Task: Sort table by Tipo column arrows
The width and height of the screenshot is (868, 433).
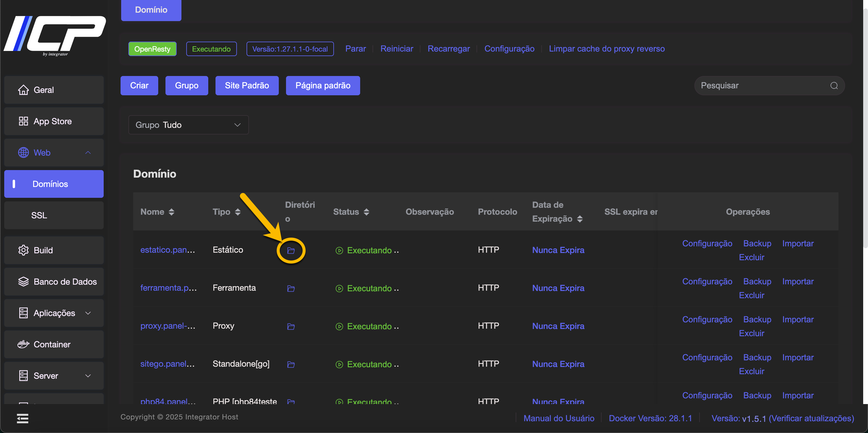Action: coord(237,212)
